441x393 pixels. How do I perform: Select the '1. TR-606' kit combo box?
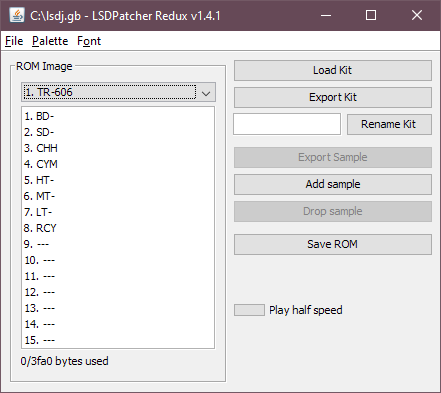pos(118,92)
